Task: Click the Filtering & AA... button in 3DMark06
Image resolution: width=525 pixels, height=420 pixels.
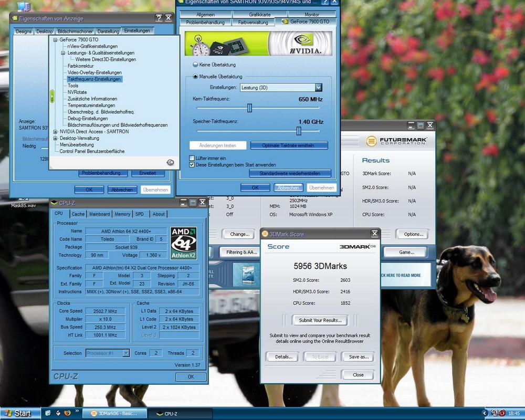Action: (241, 252)
